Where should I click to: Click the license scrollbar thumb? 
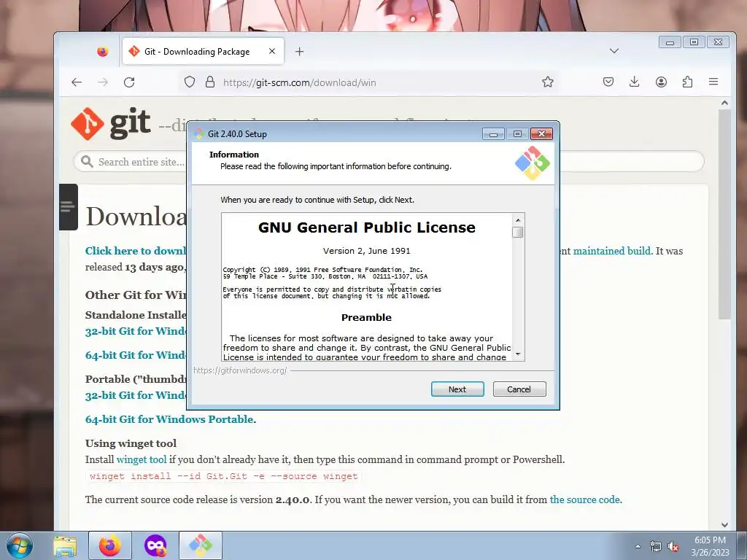click(x=518, y=232)
